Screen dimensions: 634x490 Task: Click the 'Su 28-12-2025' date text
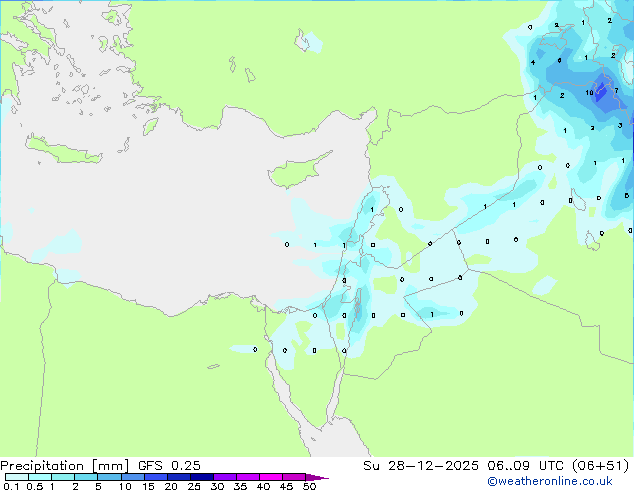[x=421, y=466]
